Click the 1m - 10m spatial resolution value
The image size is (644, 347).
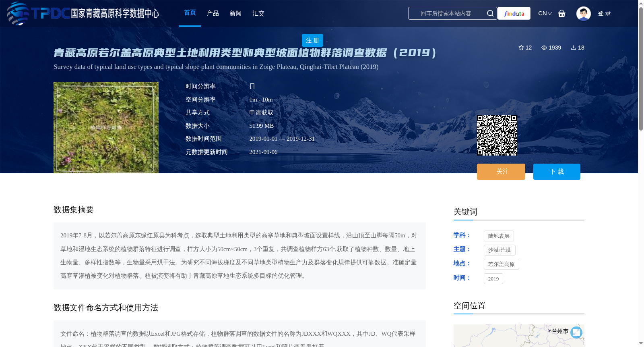[x=261, y=100]
